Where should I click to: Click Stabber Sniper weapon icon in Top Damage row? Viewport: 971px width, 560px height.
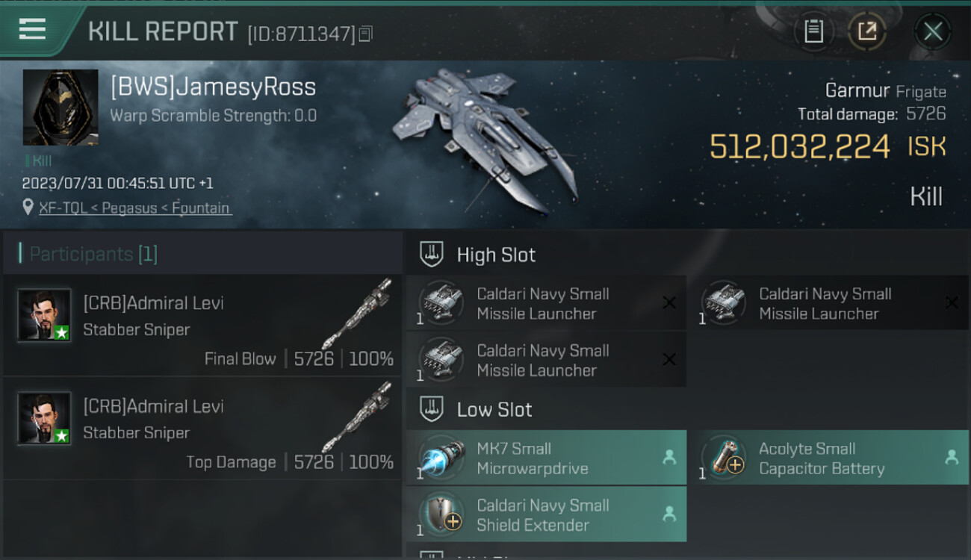357,417
